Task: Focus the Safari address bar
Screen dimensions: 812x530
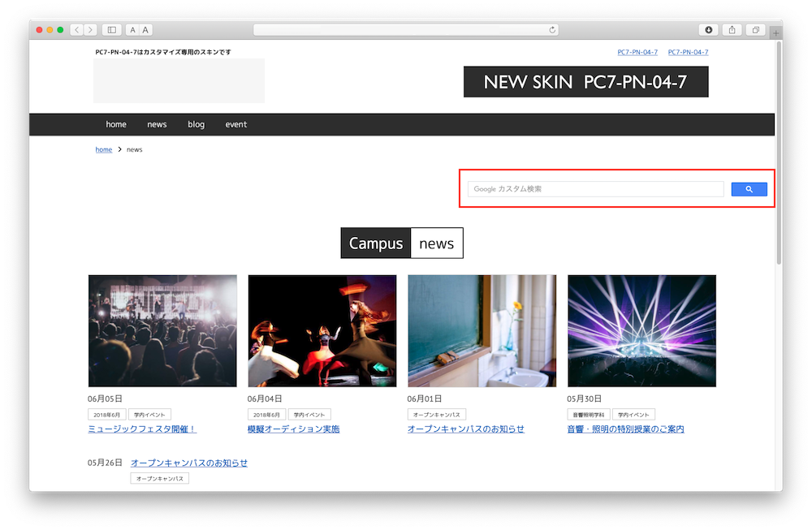Action: tap(406, 30)
